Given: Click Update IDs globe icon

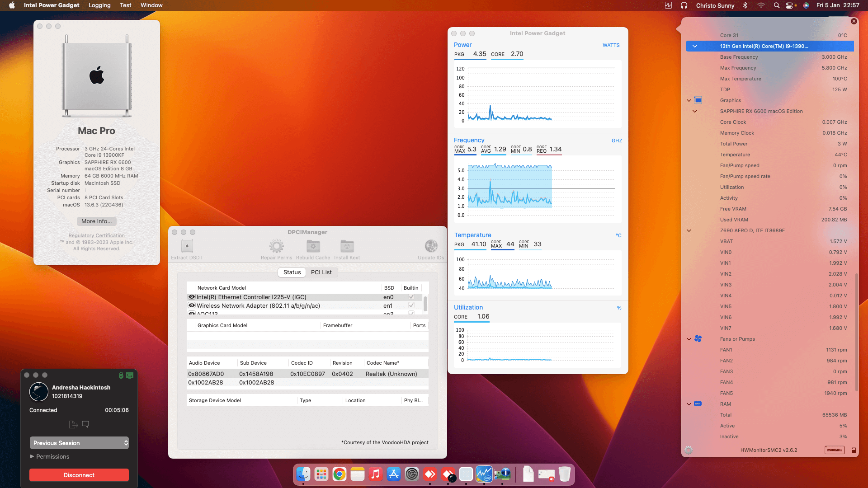Looking at the screenshot, I should pyautogui.click(x=431, y=246).
